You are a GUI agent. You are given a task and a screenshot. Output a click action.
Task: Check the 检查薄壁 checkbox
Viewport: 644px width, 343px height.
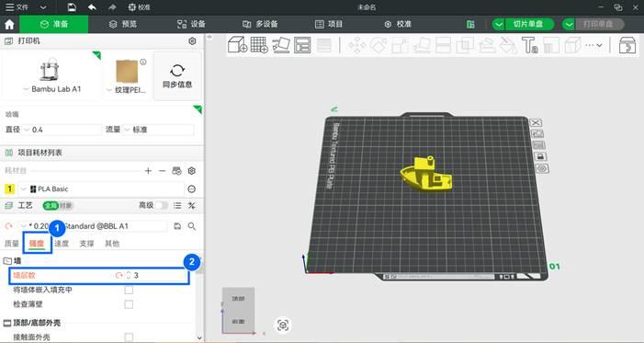tap(129, 304)
